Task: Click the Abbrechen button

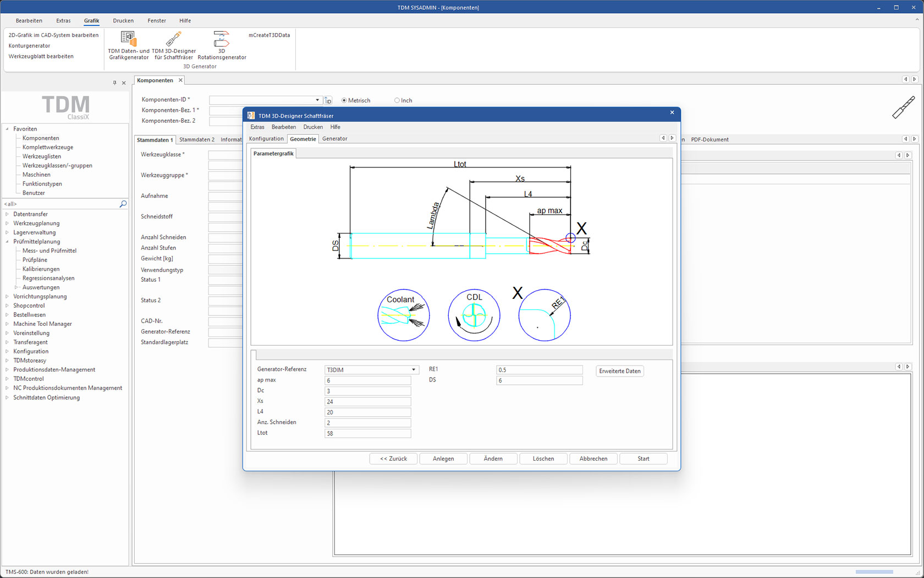Action: [593, 459]
